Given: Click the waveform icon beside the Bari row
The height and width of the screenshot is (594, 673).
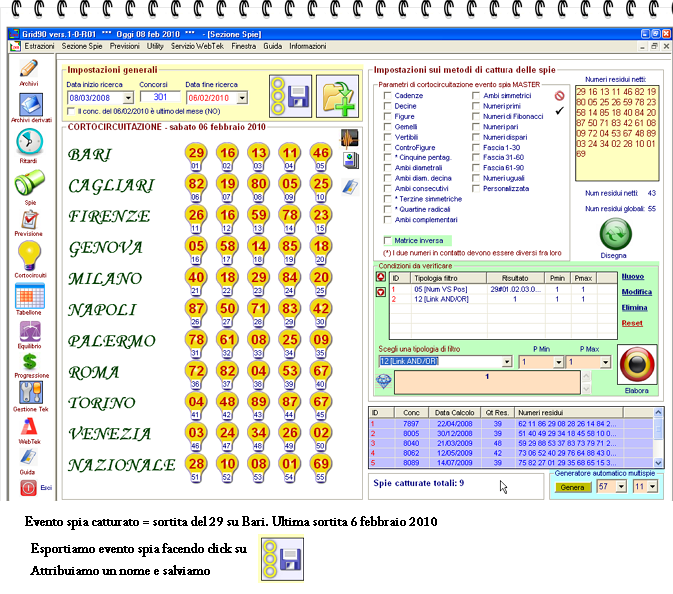Looking at the screenshot, I should coord(350,139).
